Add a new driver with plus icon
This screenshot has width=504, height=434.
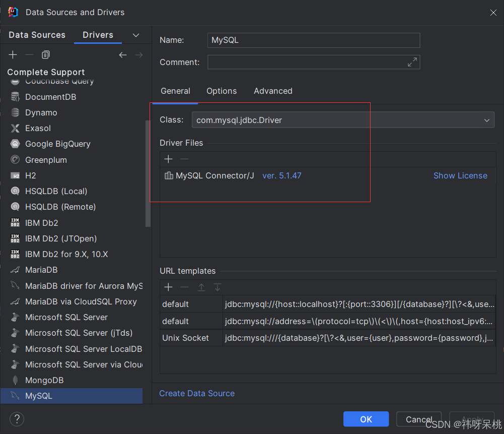(13, 55)
